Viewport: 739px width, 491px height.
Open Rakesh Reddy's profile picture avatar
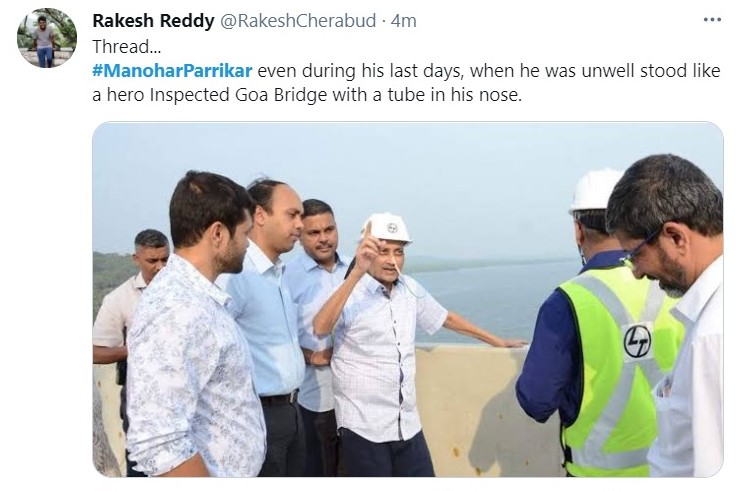pyautogui.click(x=47, y=38)
